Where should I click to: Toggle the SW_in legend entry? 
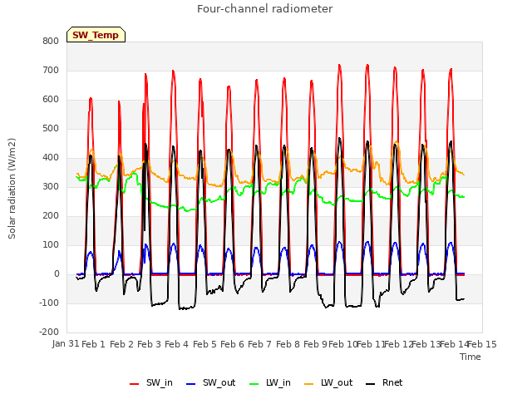point(151,382)
